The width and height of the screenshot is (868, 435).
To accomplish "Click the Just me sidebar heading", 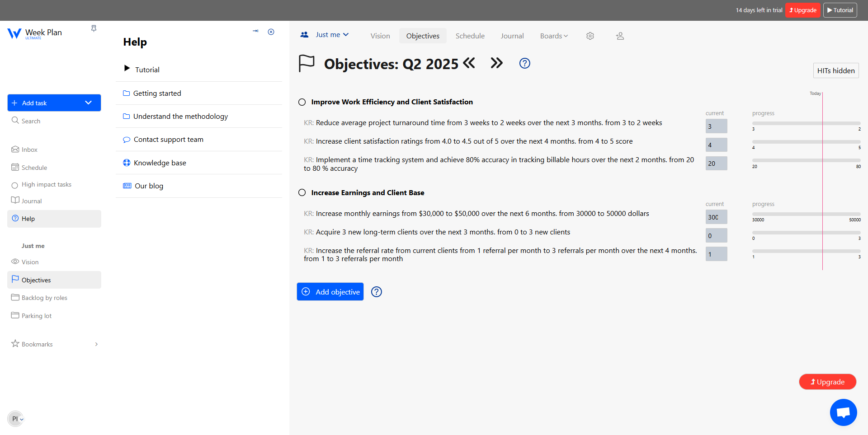I will [33, 246].
